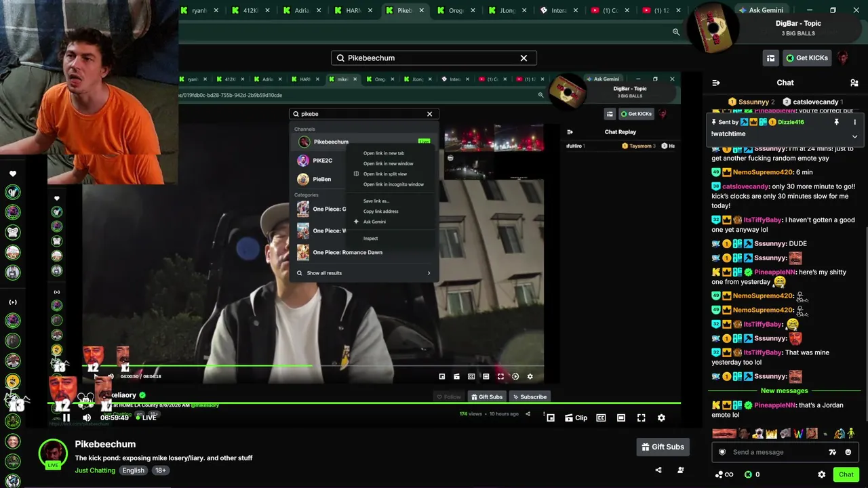Screen dimensions: 868x488
Task: Toggle theater mode on main player
Action: (x=621, y=418)
